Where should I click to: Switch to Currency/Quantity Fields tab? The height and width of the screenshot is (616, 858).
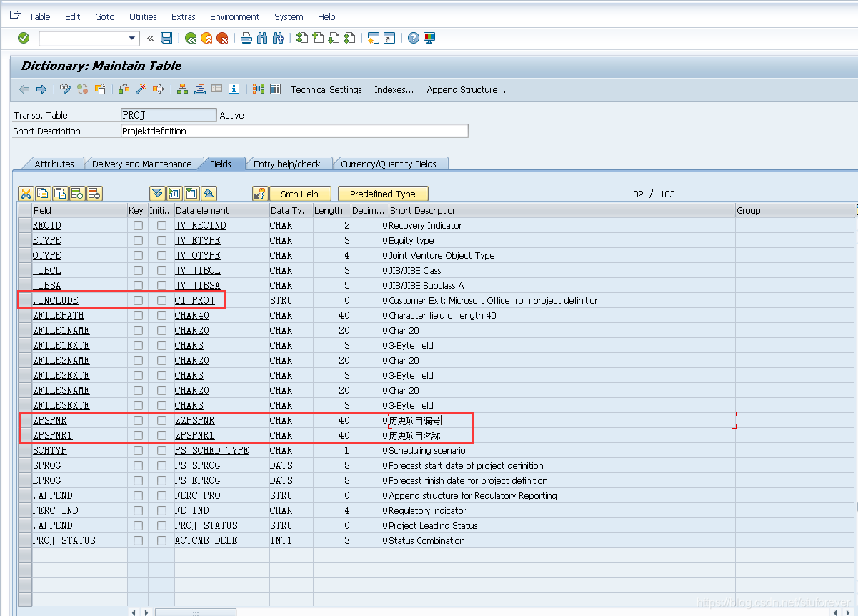(x=389, y=164)
